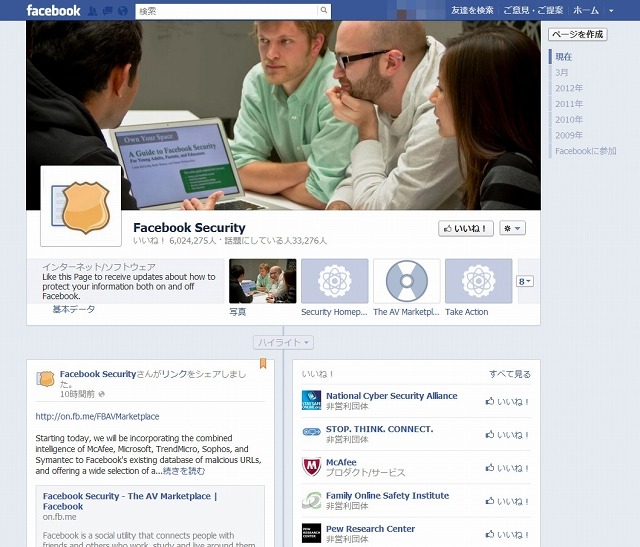Open the messages icon in the header
This screenshot has height=547, width=640.
click(x=108, y=11)
